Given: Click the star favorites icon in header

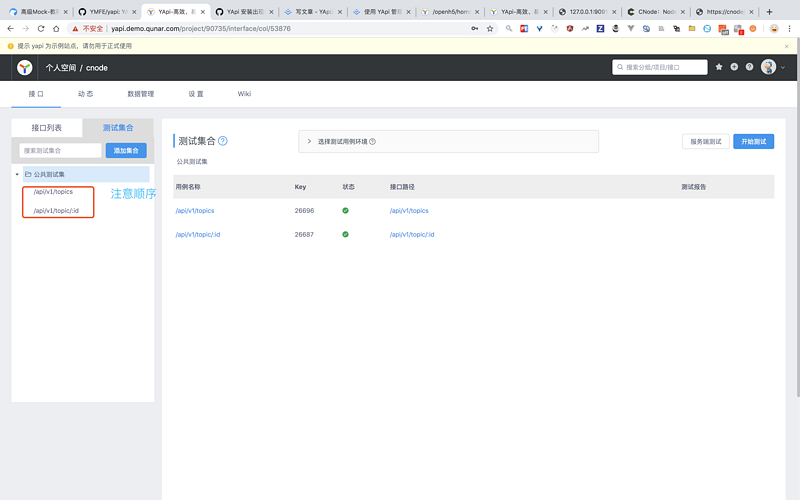Looking at the screenshot, I should (719, 67).
